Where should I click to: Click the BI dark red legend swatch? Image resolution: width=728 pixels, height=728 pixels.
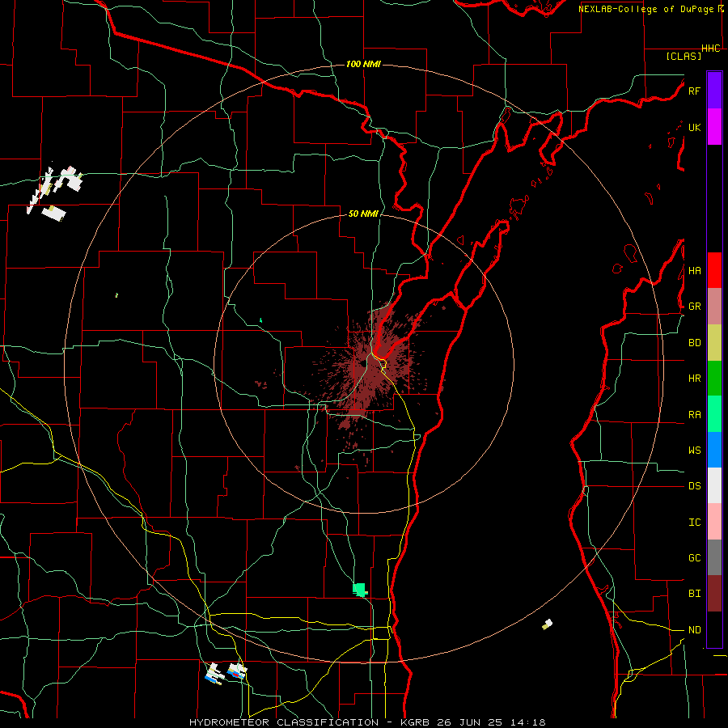pyautogui.click(x=714, y=594)
